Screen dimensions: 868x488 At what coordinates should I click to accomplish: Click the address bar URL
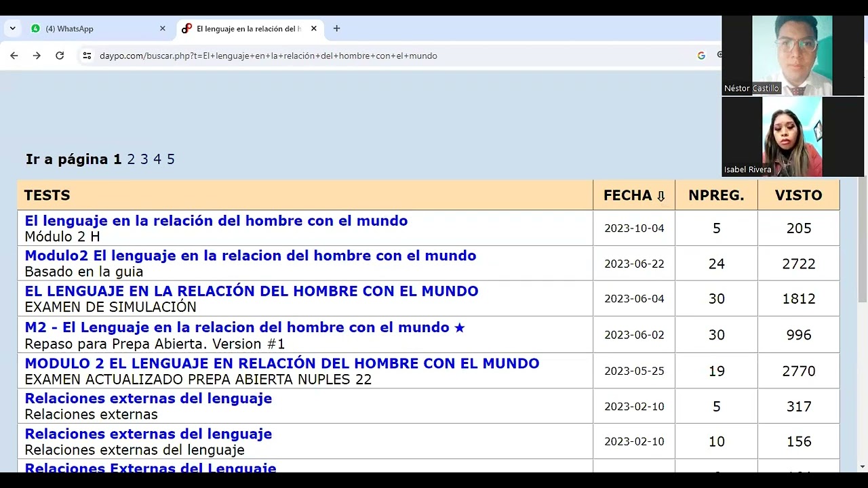(x=269, y=56)
